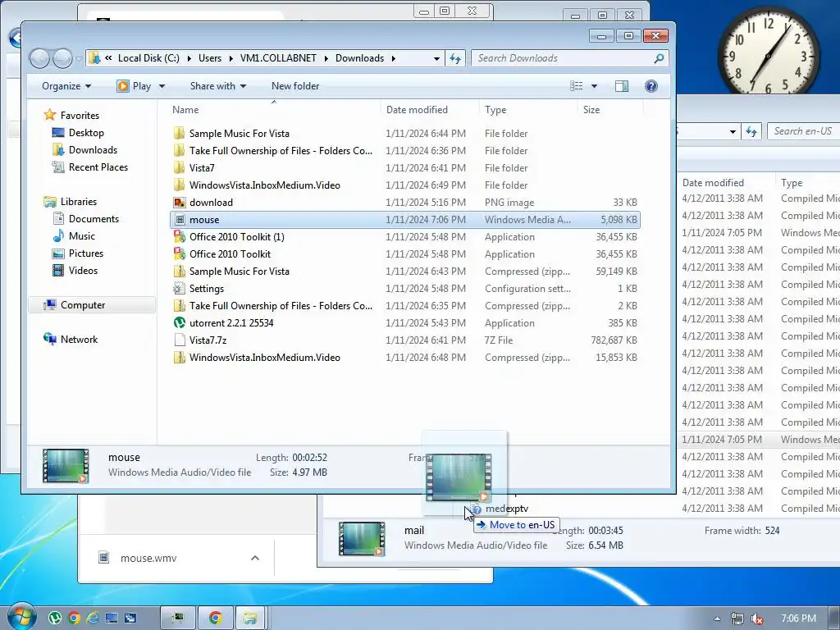Click the Change your view icon
Screen dimensions: 840x630
pyautogui.click(x=577, y=86)
